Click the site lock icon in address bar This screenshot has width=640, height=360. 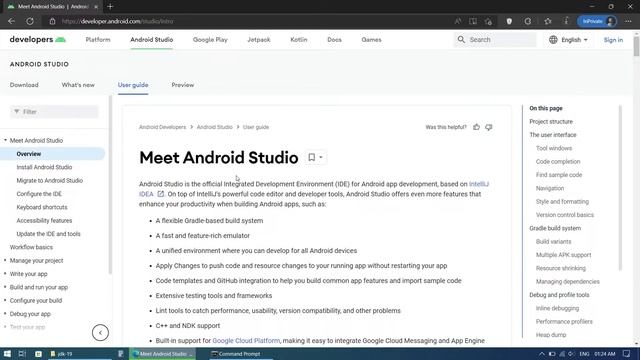pos(52,21)
